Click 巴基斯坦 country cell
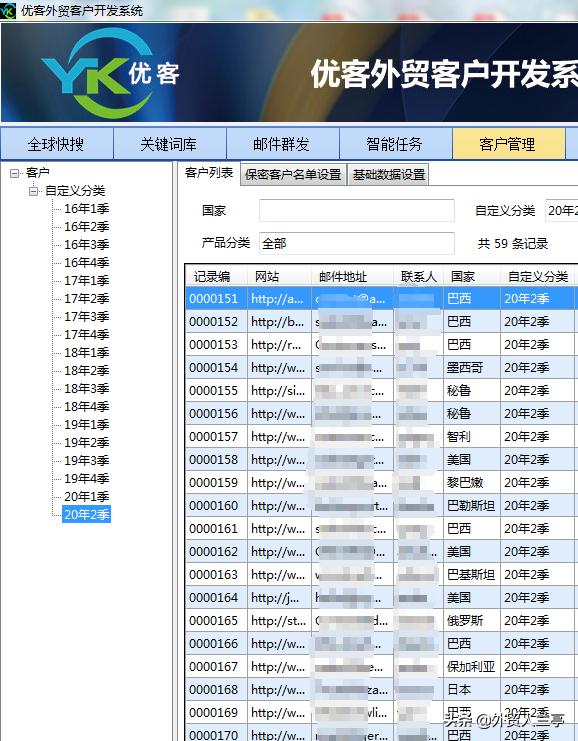 point(471,575)
